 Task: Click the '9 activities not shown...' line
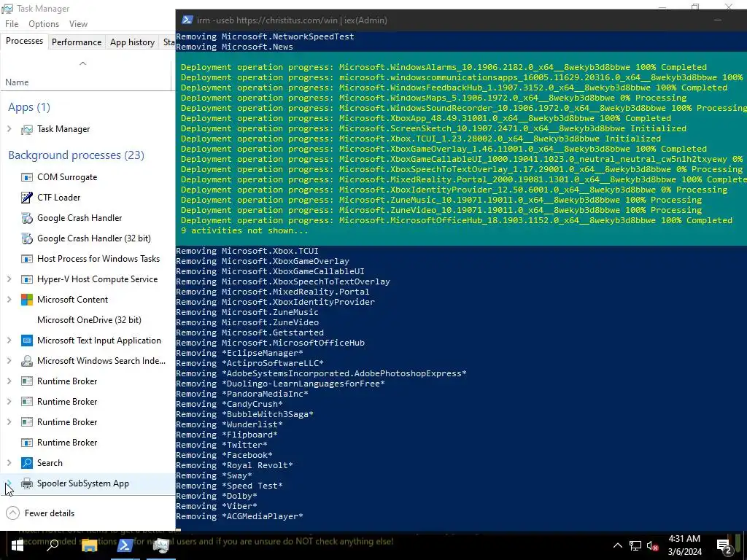click(x=244, y=230)
